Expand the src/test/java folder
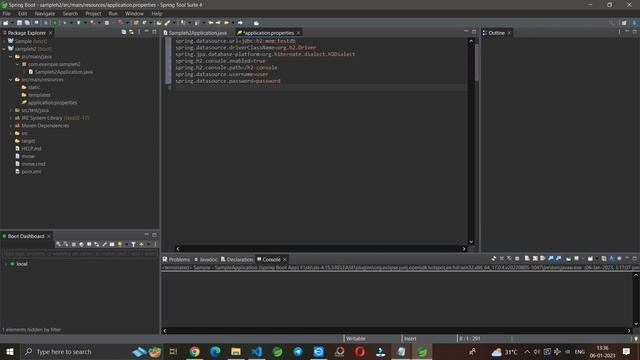This screenshot has width=640, height=360. pos(11,110)
